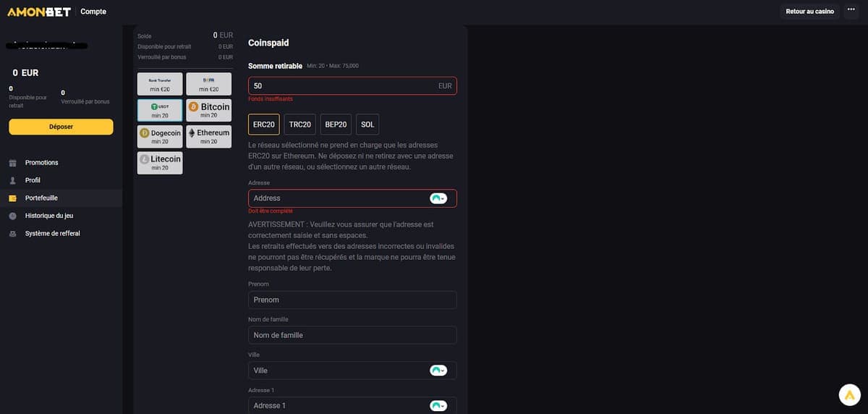Open Promotions in the sidebar
This screenshot has width=868, height=414.
tap(41, 163)
